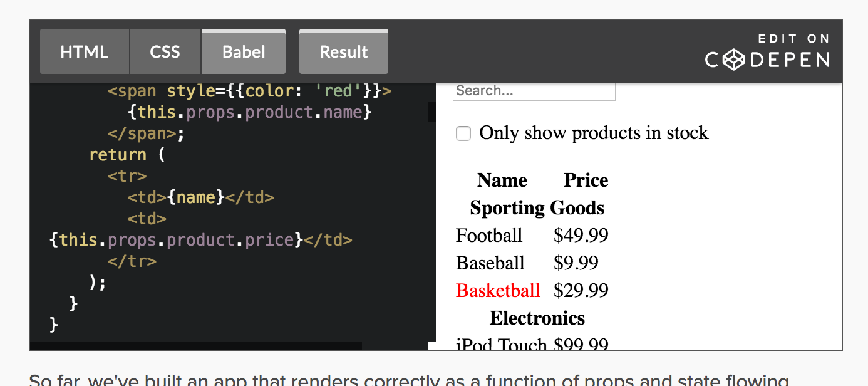The width and height of the screenshot is (868, 386).
Task: Click the </tr> closing tag line
Action: (132, 261)
